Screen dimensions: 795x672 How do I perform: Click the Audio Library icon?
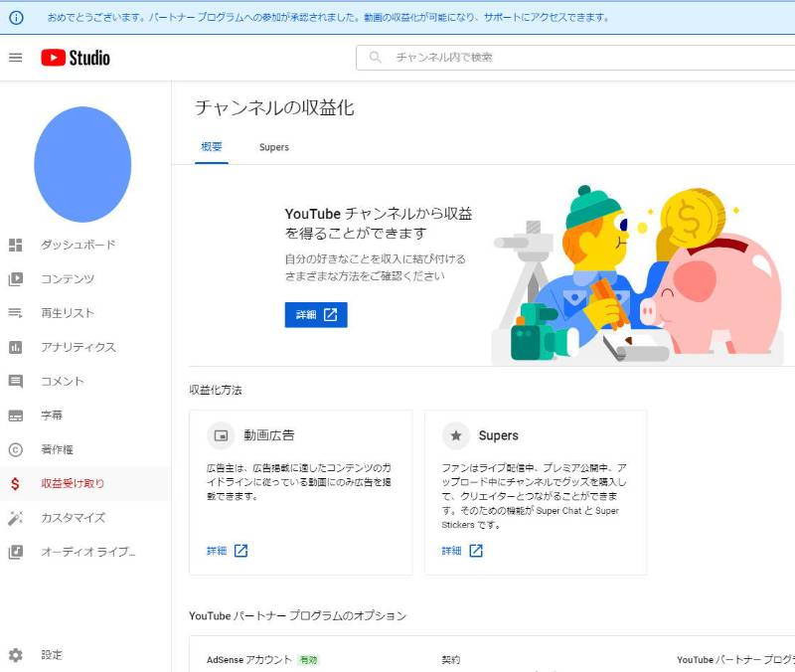[x=16, y=552]
